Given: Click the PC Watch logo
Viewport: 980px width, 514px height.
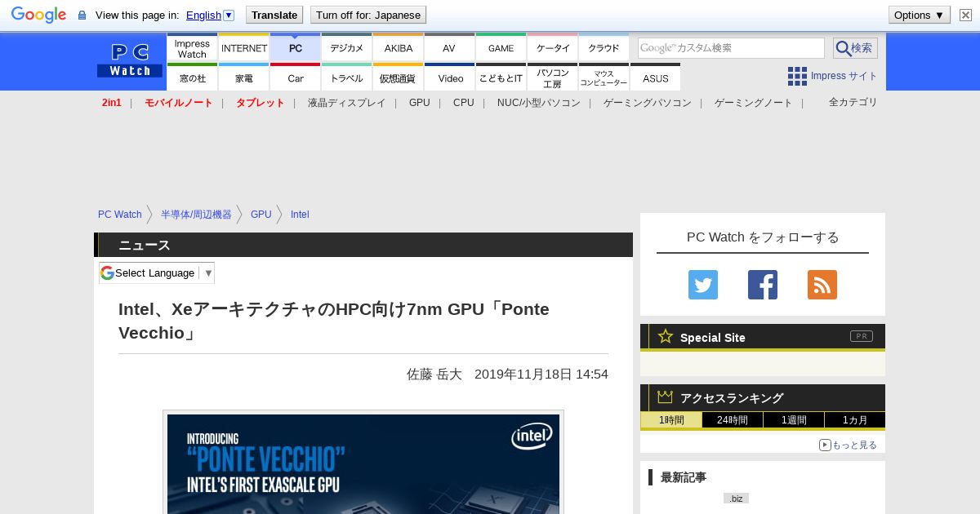Looking at the screenshot, I should point(130,61).
